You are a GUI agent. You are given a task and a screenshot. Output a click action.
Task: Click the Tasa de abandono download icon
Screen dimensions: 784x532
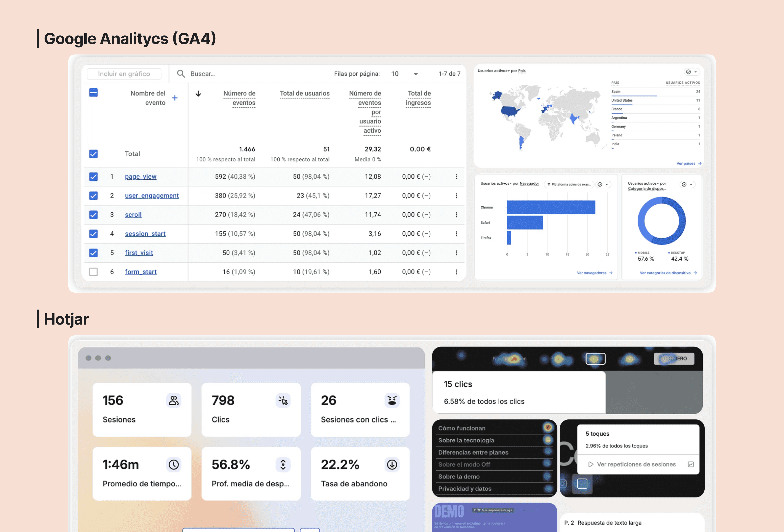point(392,465)
